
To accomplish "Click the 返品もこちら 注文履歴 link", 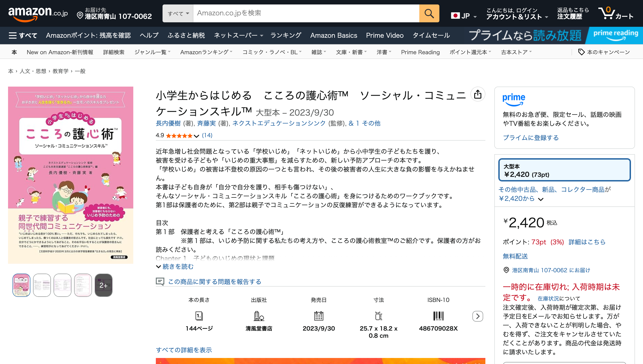I will point(573,14).
